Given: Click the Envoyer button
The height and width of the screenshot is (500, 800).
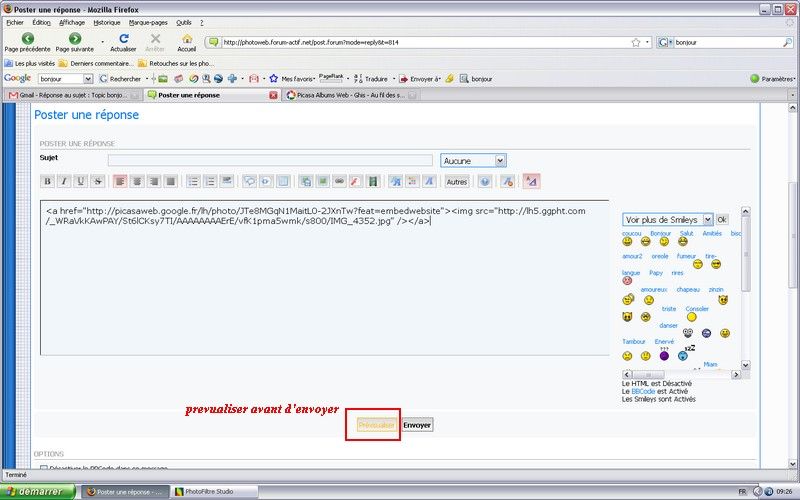Looking at the screenshot, I should coord(417,425).
